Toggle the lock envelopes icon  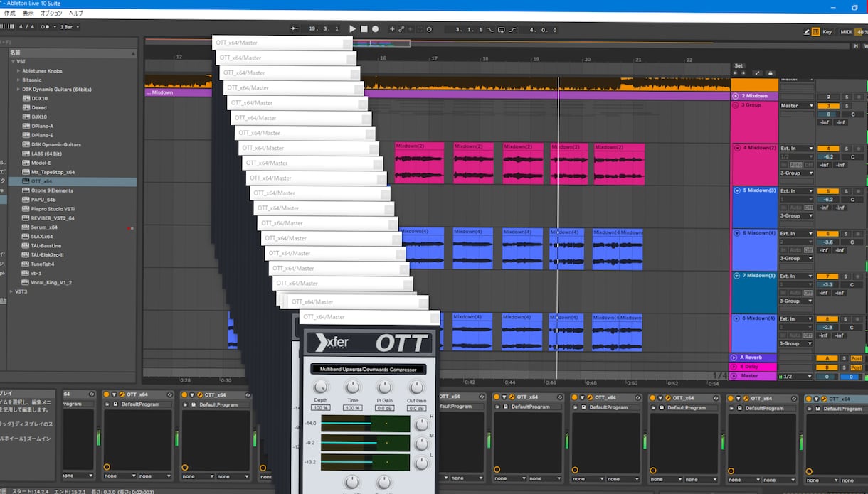[770, 73]
